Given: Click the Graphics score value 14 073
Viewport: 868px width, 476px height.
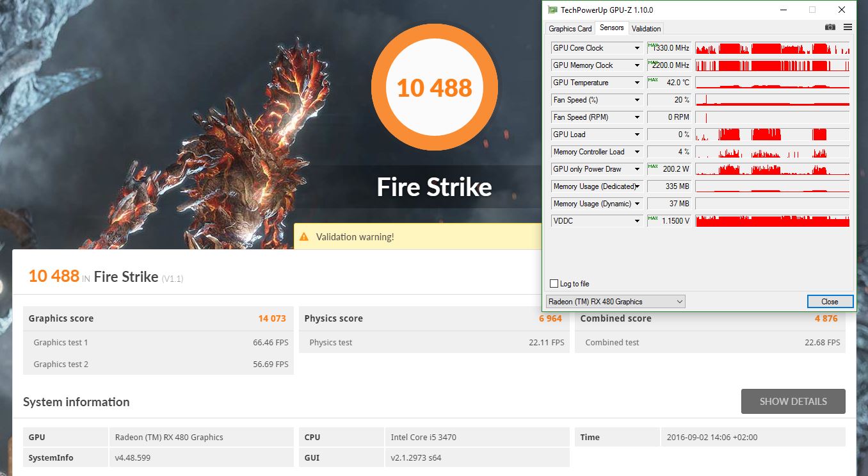Looking at the screenshot, I should (x=272, y=318).
